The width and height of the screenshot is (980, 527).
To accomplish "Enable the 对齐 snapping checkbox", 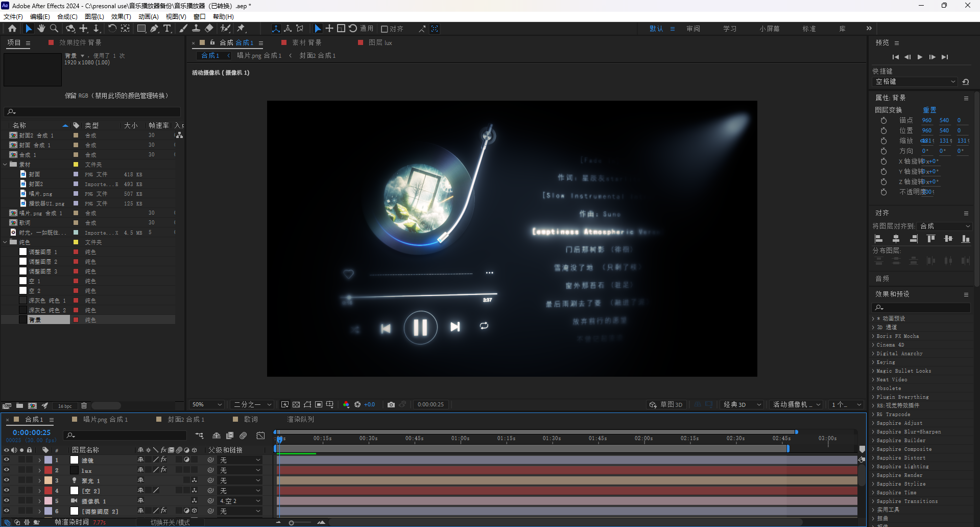I will tap(385, 29).
